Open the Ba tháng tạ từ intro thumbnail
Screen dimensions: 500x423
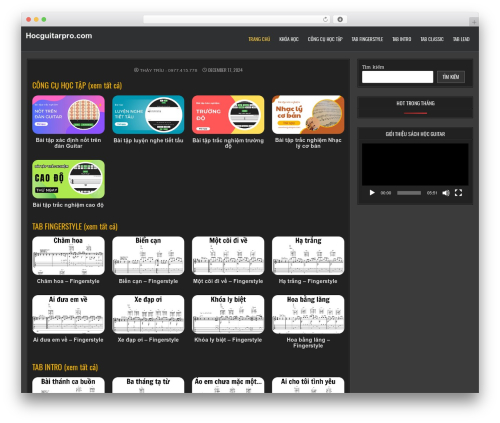[x=148, y=385]
